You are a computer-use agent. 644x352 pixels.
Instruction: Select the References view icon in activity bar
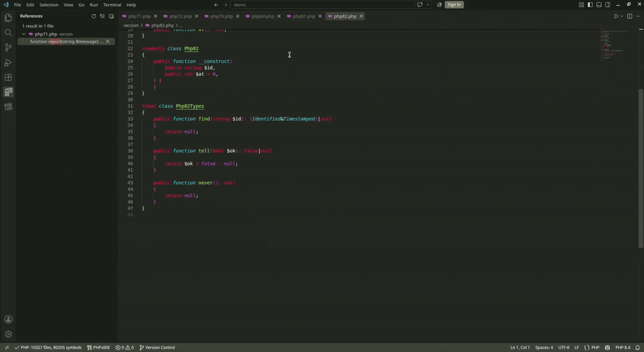point(8,92)
